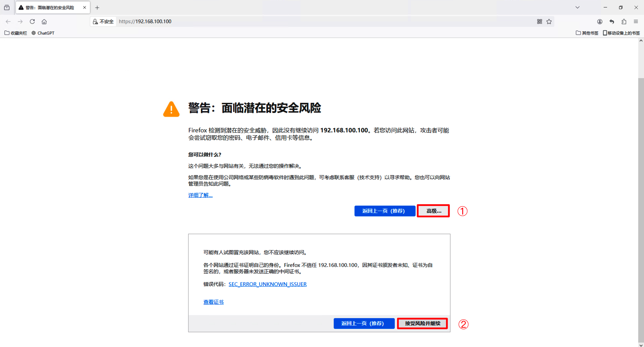This screenshot has width=644, height=347.
Task: Click upper 返回上一页 (推荐) button
Action: click(x=385, y=211)
